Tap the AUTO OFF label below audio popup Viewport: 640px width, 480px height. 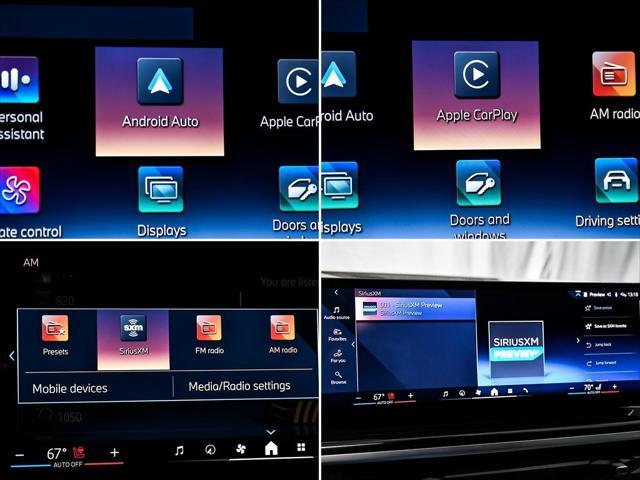click(68, 464)
